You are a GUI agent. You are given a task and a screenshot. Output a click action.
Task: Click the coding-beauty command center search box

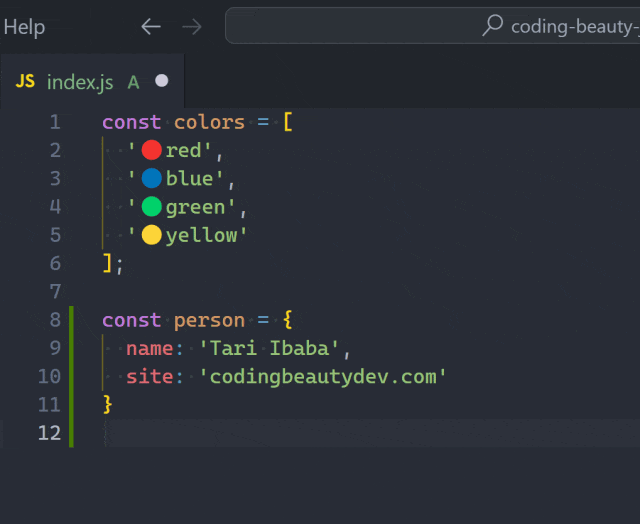tap(433, 25)
